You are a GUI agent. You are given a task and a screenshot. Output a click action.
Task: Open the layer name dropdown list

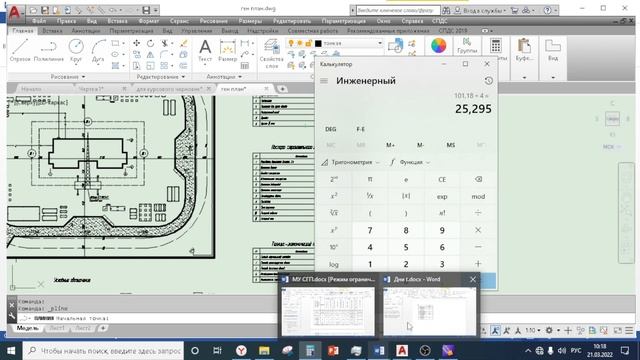[x=380, y=43]
